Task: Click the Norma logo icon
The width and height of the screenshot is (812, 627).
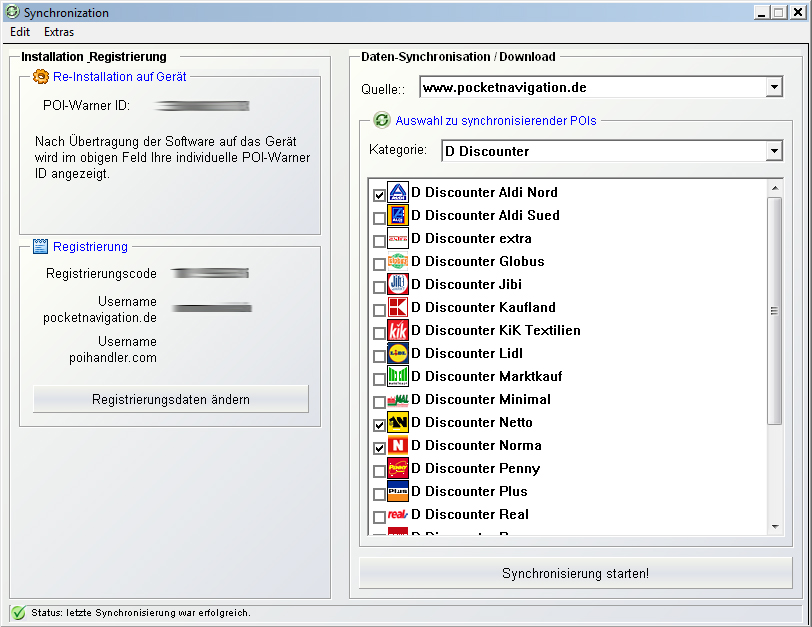Action: pos(398,445)
